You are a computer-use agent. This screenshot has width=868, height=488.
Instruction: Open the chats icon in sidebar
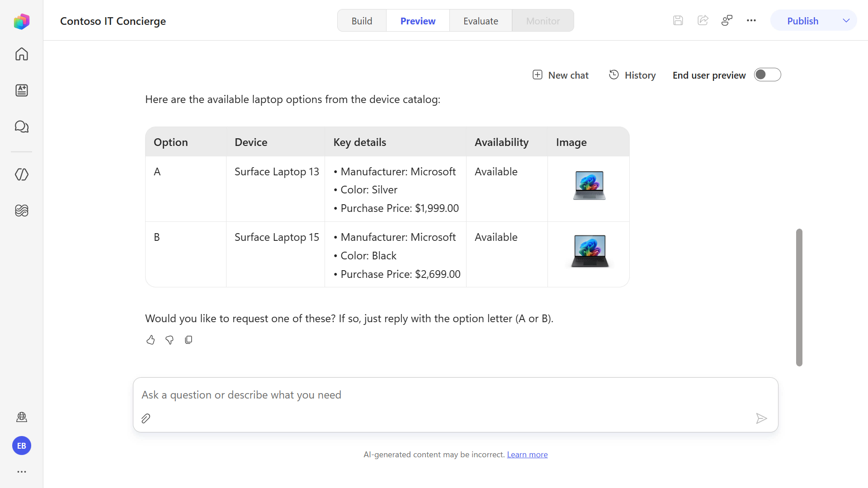click(x=21, y=127)
